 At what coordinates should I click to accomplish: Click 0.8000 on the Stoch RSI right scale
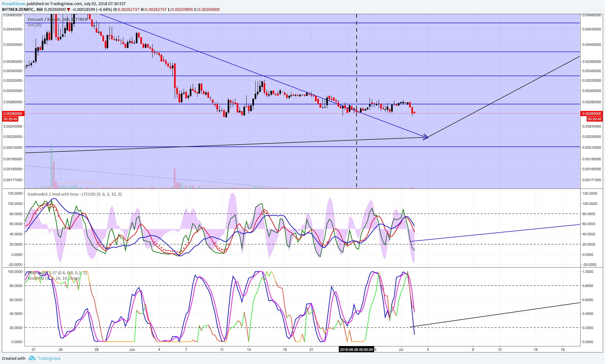pos(588,286)
